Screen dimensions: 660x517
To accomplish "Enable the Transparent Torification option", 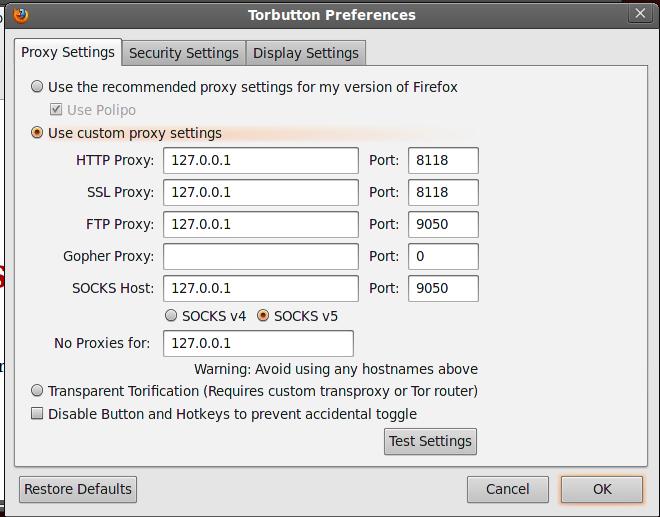I will coord(38,391).
